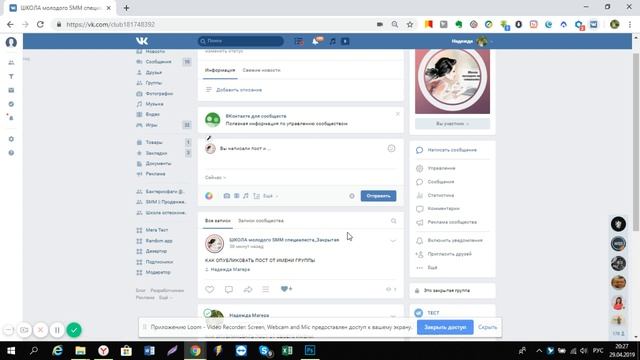
Task: Open Статистика in group menu
Action: point(441,195)
